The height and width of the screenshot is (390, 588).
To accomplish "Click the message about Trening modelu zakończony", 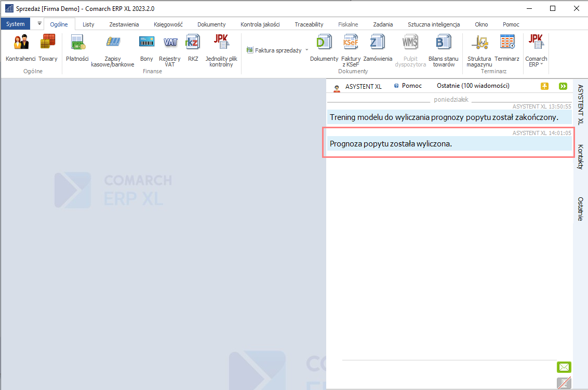I will pyautogui.click(x=449, y=117).
